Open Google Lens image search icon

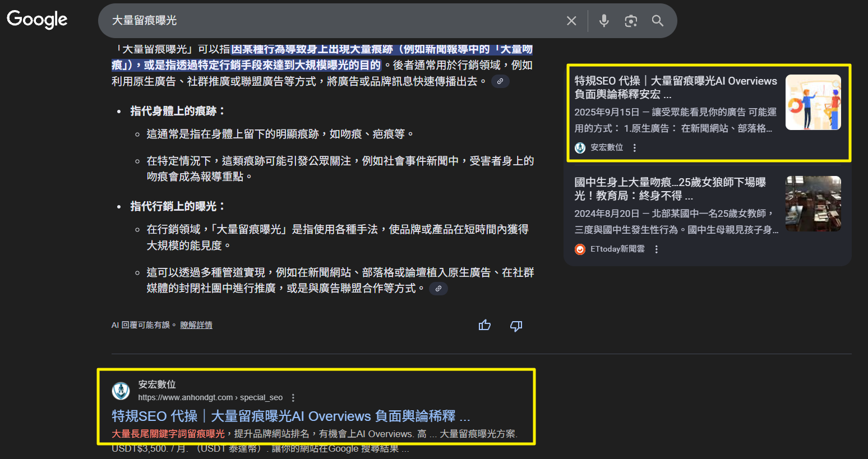(630, 21)
